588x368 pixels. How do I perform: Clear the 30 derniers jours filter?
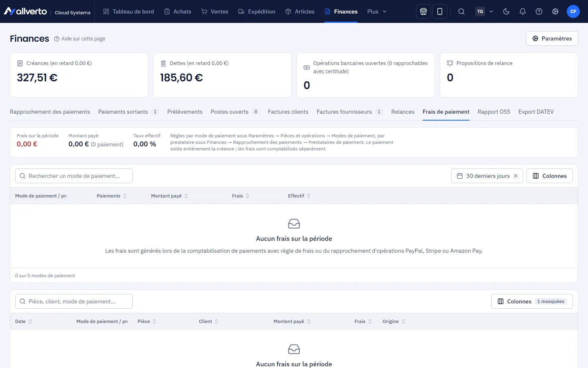tap(516, 176)
